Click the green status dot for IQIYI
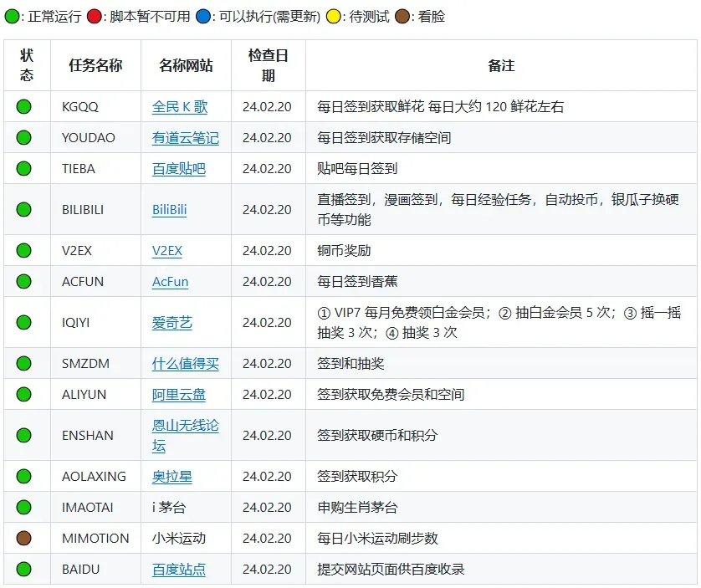 [x=25, y=322]
